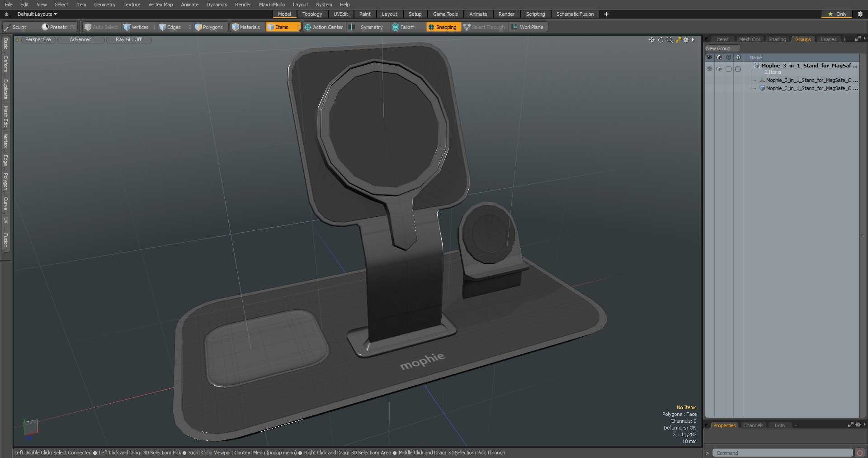Screen dimensions: 868x458
Task: Switch to the Channels tab
Action: point(753,425)
